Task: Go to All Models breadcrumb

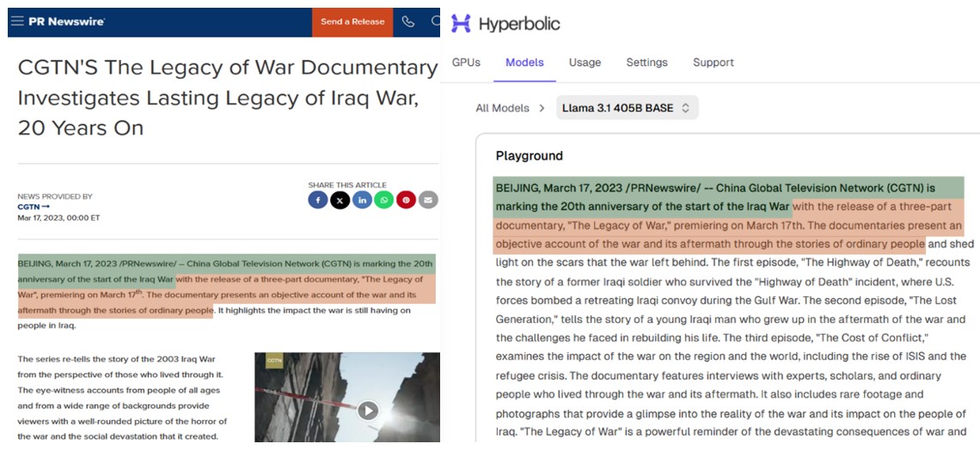Action: tap(501, 108)
